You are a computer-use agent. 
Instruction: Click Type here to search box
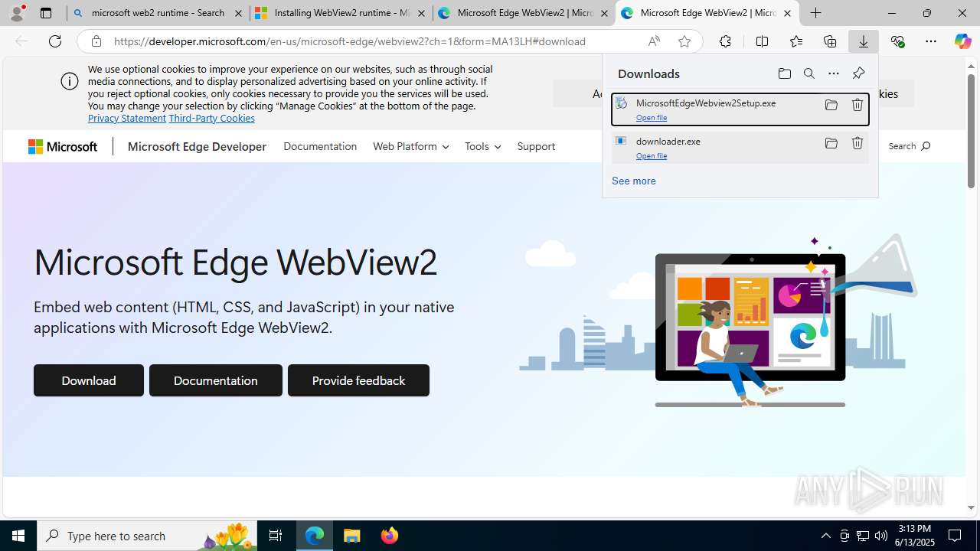point(147,536)
